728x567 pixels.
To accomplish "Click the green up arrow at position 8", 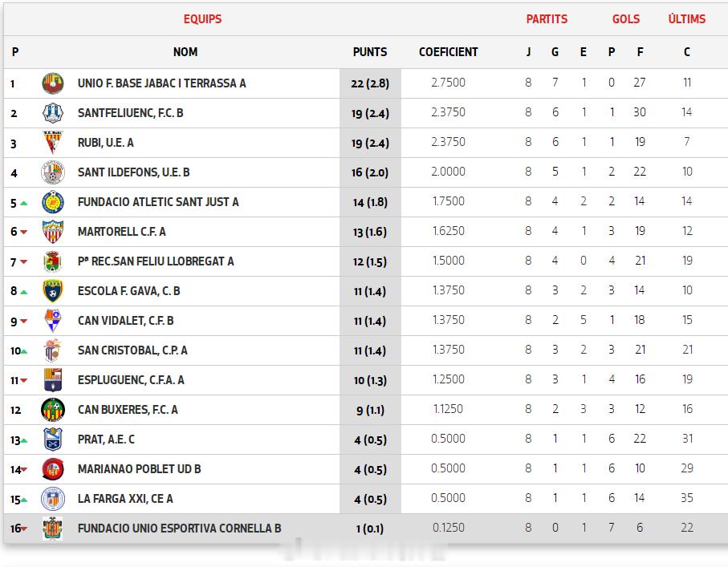I will click(x=24, y=292).
